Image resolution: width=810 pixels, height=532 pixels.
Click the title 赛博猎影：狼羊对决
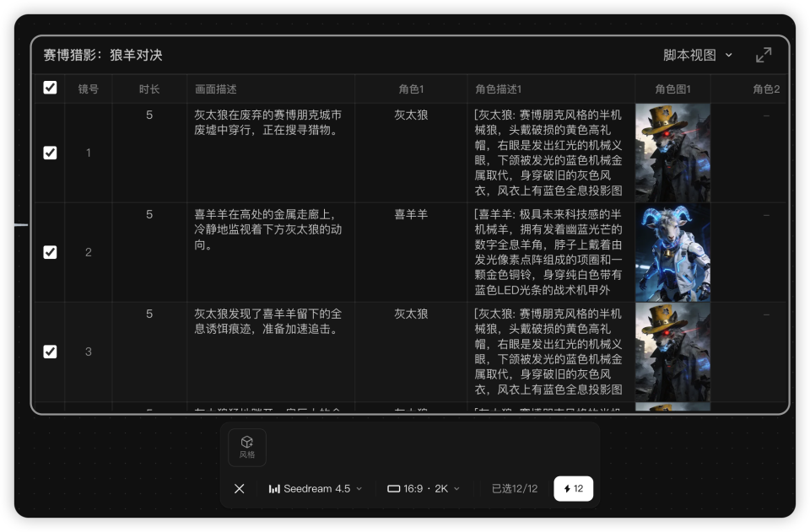101,54
